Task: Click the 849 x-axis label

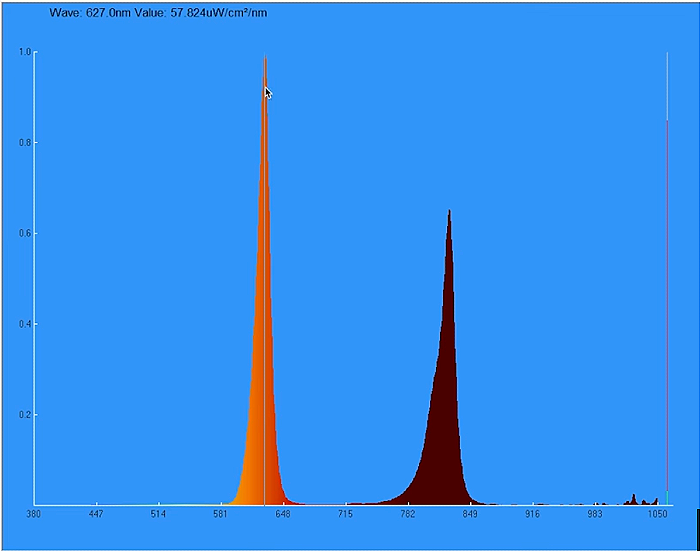Action: pyautogui.click(x=470, y=514)
